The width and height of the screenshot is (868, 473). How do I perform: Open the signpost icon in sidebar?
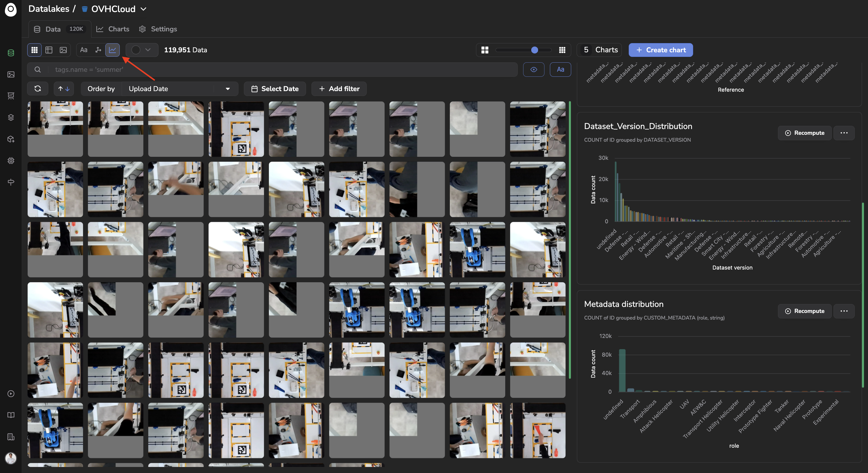11,182
